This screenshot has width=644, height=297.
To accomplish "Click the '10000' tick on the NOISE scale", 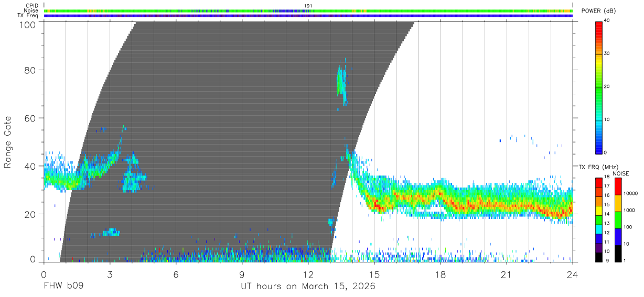I will pyautogui.click(x=631, y=194).
